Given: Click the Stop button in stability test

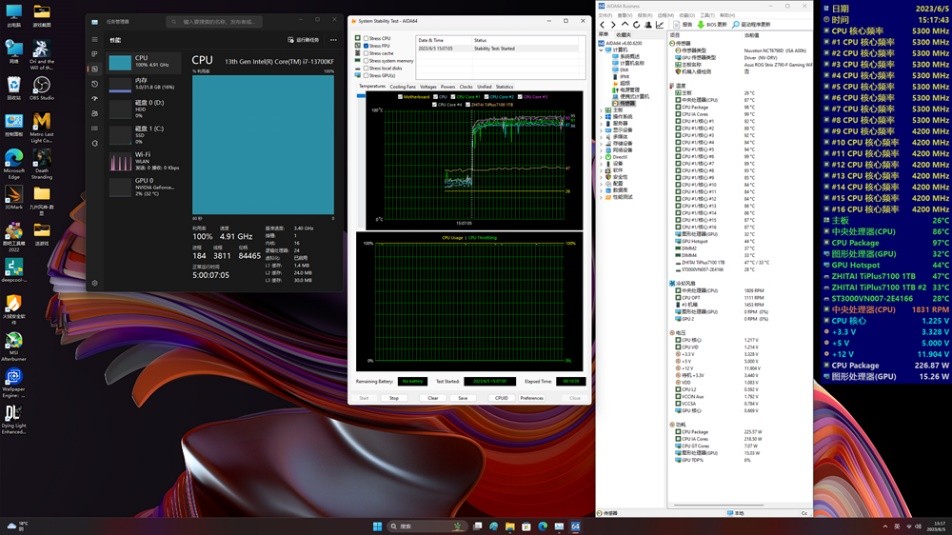Looking at the screenshot, I should (x=394, y=398).
